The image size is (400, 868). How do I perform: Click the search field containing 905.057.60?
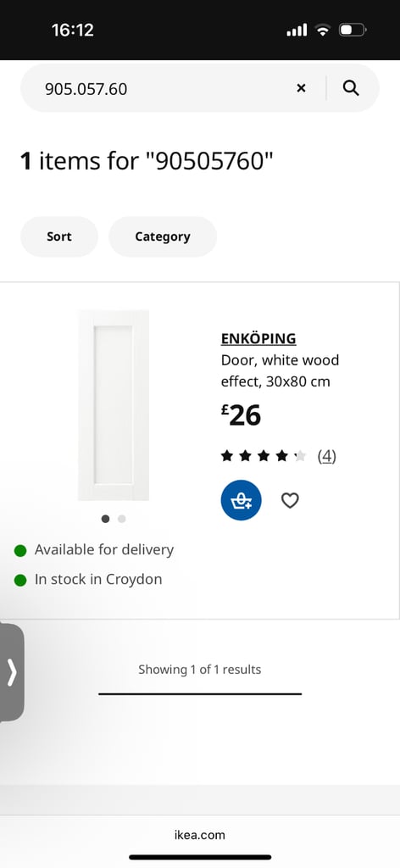point(166,88)
